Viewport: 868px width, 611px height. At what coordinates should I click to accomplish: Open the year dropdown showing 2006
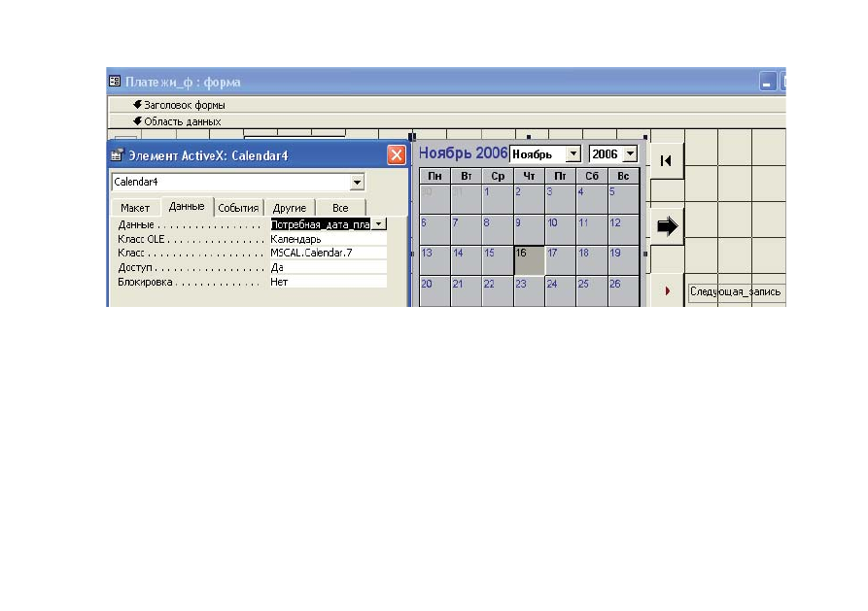point(630,153)
